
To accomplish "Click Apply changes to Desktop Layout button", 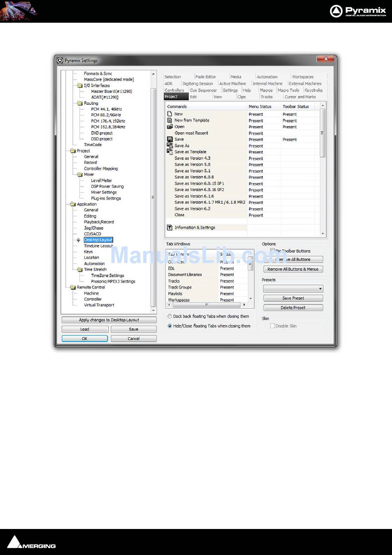I will tap(109, 320).
